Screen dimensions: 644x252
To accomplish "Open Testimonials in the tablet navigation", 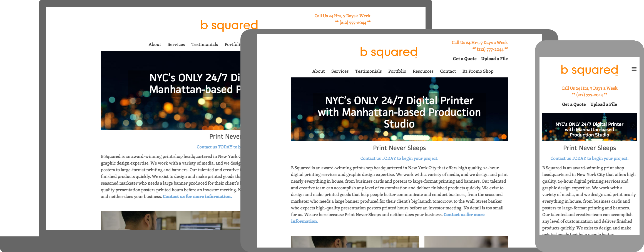I will click(x=368, y=71).
